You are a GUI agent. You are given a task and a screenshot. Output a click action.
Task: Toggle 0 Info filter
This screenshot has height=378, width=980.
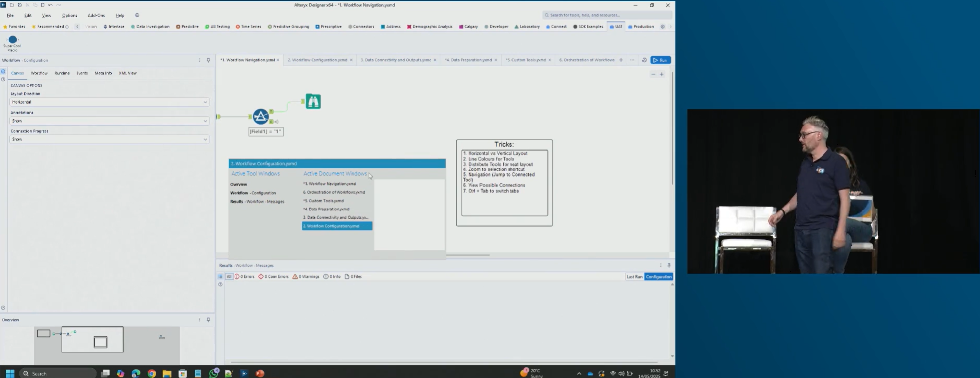pos(332,277)
